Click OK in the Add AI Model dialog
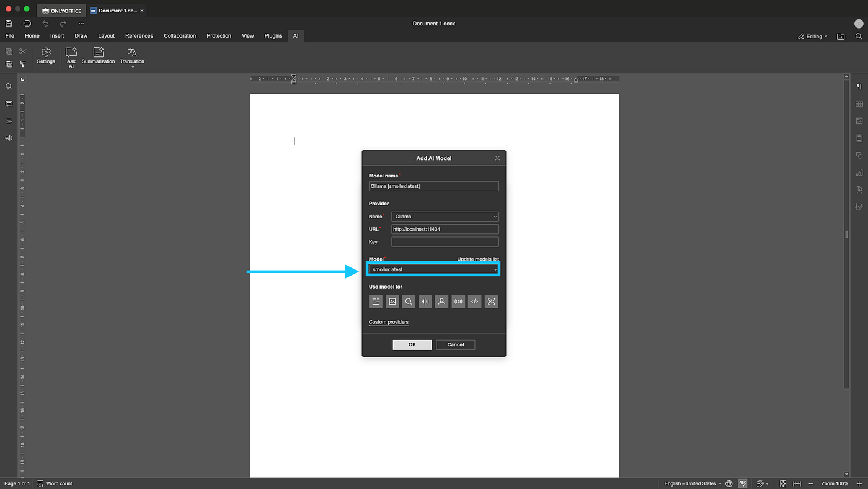Screen dimensions: 868x489 [x=412, y=344]
